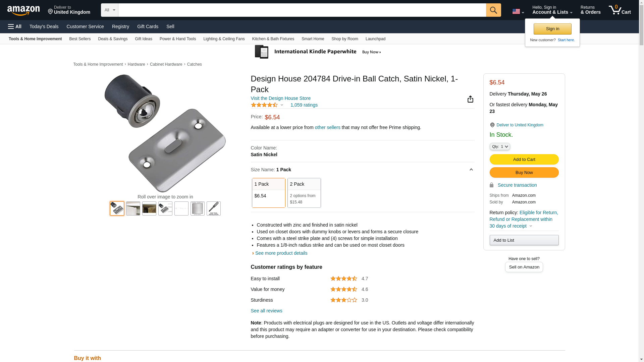Image resolution: width=644 pixels, height=362 pixels.
Task: Select the last One Tool Installation thumbnail
Action: click(214, 208)
